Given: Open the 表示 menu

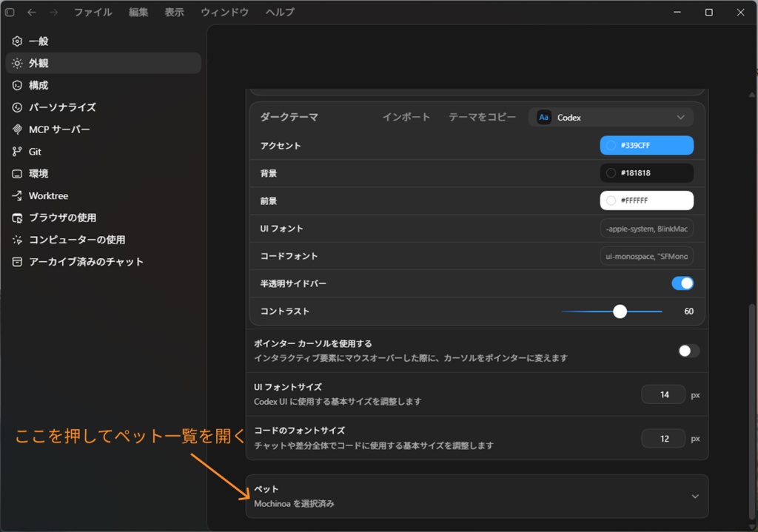Looking at the screenshot, I should click(x=174, y=12).
